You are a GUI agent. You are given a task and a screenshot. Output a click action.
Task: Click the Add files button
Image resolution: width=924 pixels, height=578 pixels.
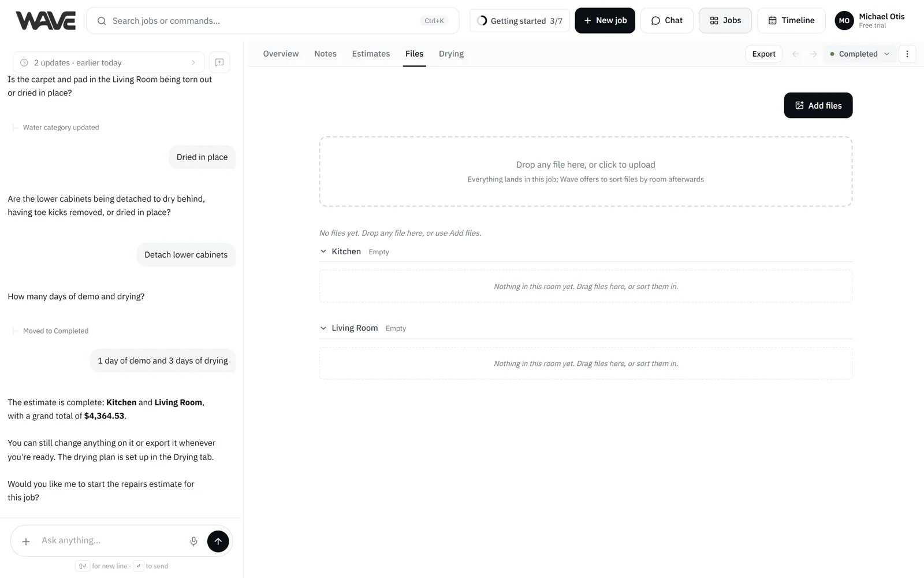pyautogui.click(x=818, y=105)
